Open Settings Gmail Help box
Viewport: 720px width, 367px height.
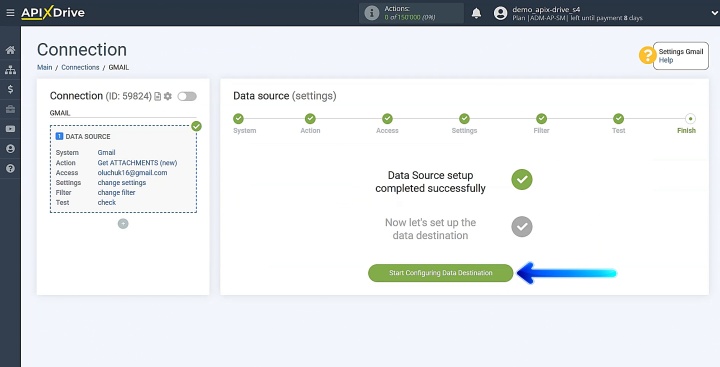[x=681, y=56]
